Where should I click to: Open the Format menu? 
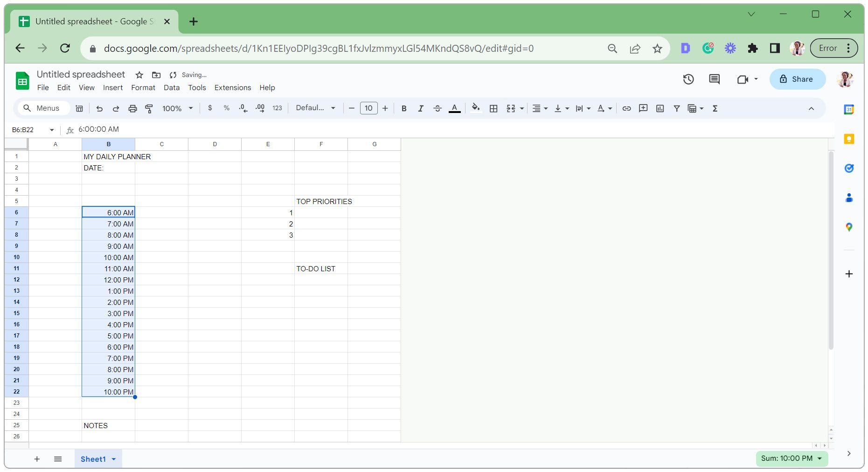pos(143,87)
